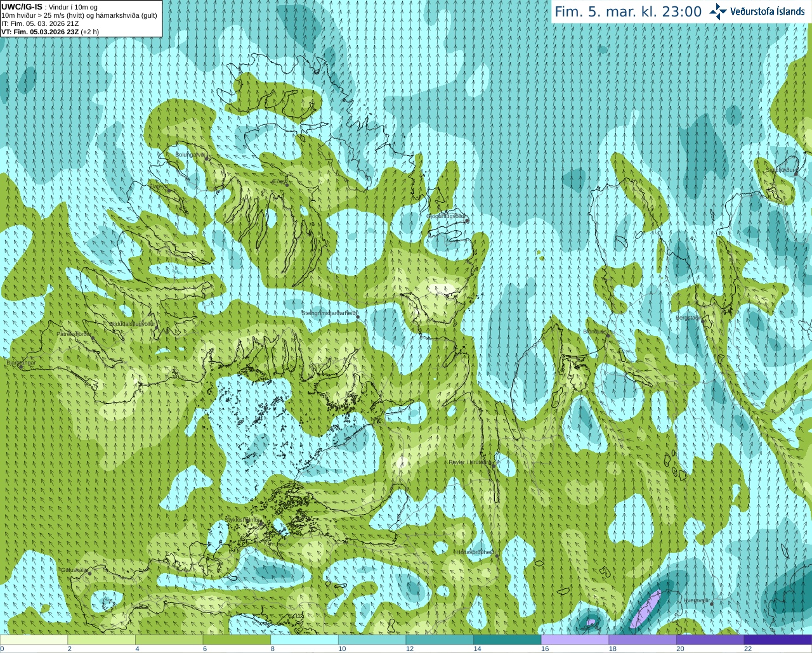Click the lavender strong-wind patch near Hveravellir
The image size is (812, 653).
pyautogui.click(x=646, y=607)
